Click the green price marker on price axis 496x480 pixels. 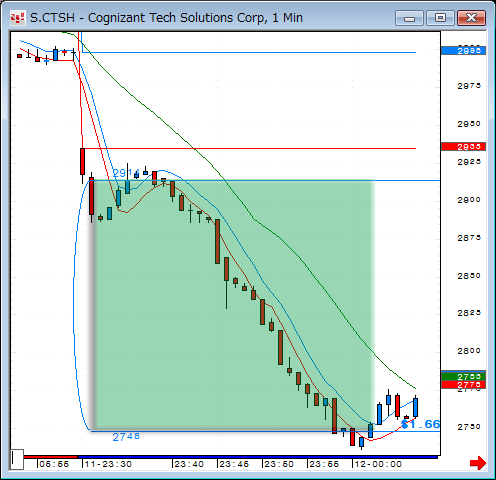point(463,376)
